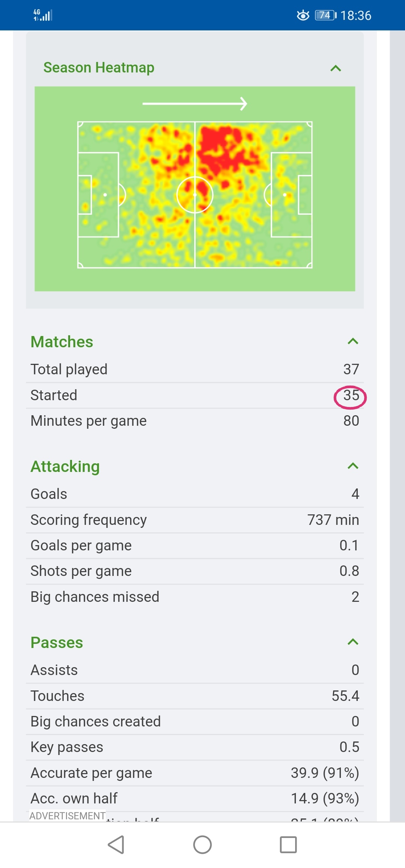Tap the Passes section heading
This screenshot has height=868, width=405.
[x=57, y=642]
